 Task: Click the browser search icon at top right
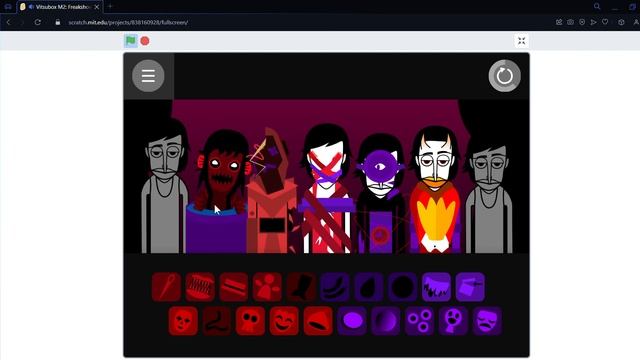597,7
